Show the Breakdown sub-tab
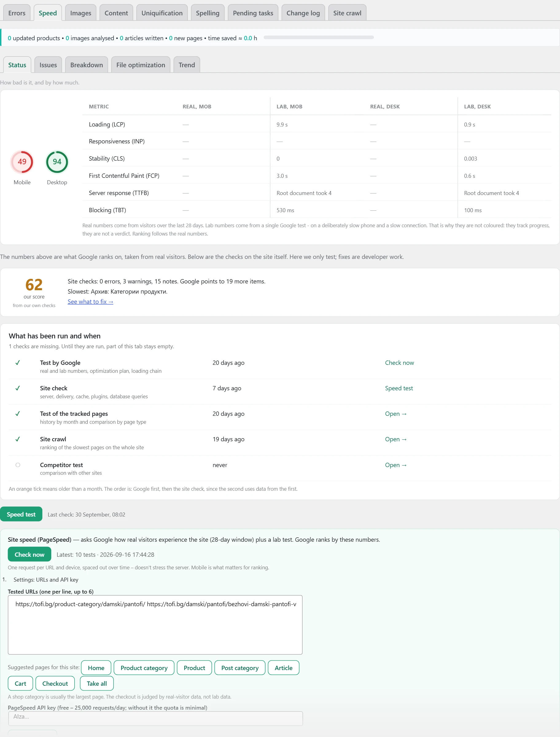560x737 pixels. coord(87,65)
